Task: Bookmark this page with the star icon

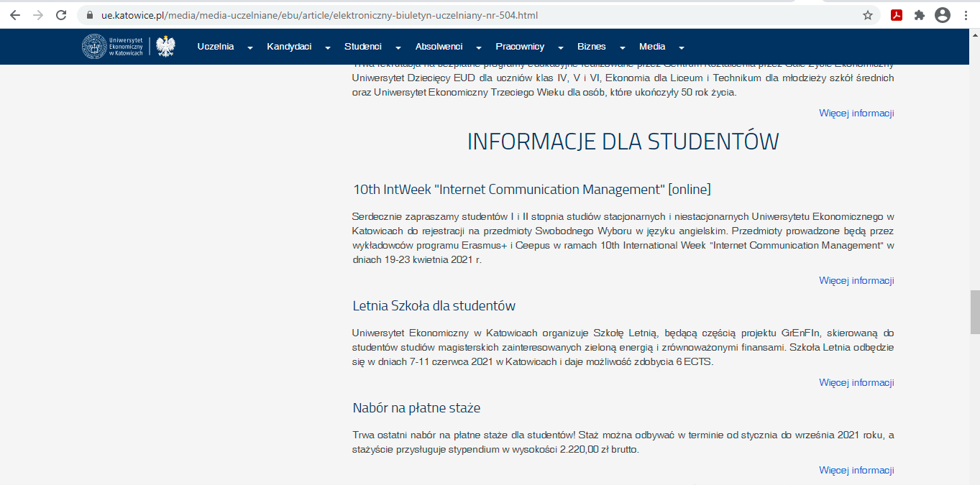Action: pyautogui.click(x=868, y=15)
